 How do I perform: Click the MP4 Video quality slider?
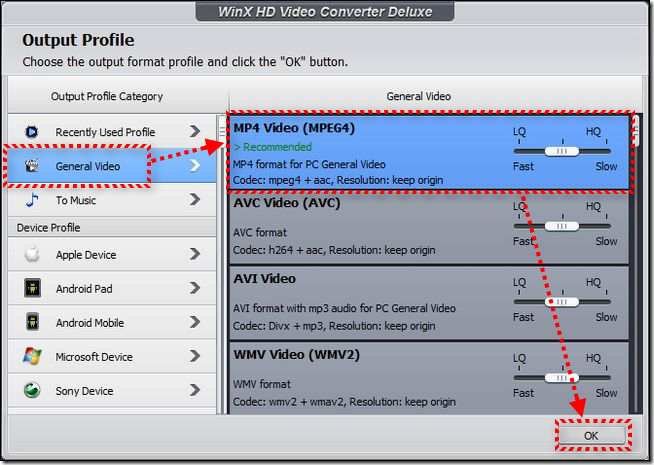[564, 151]
